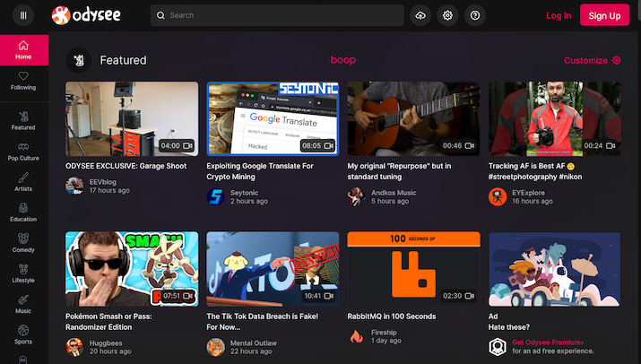Click Huggbees channel name
Screen dimensions: 641x364
tap(106, 343)
